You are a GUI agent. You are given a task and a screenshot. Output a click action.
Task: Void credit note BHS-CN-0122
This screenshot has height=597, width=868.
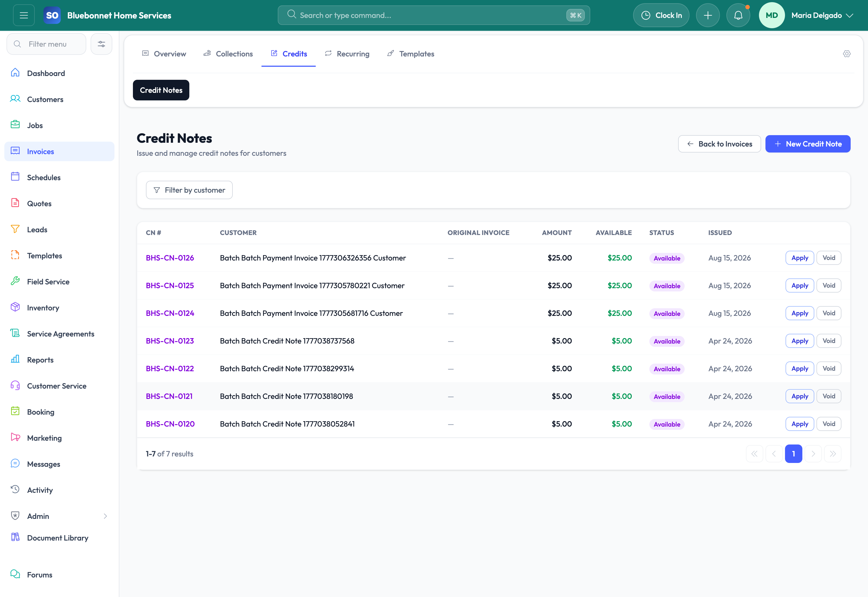point(829,369)
